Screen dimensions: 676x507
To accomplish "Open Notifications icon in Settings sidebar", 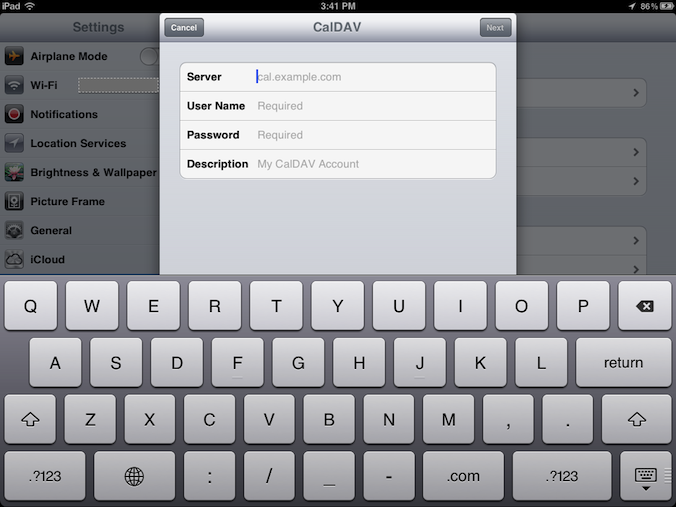I will point(14,114).
